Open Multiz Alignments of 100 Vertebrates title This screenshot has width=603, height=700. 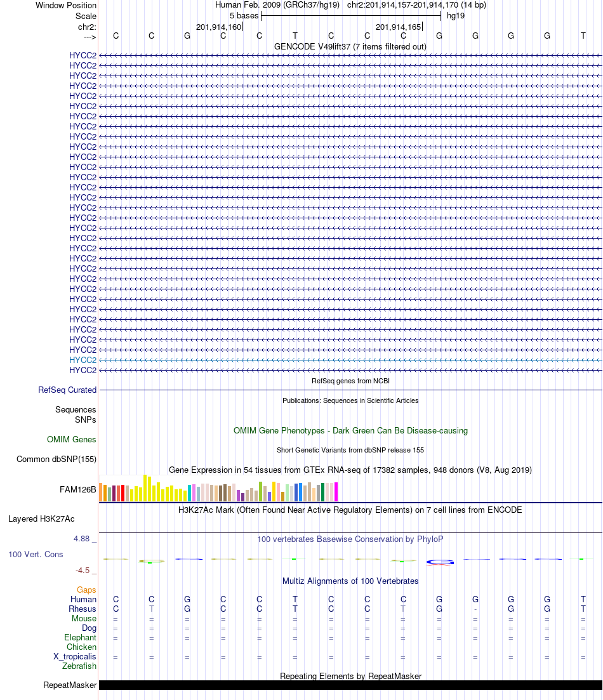click(350, 581)
